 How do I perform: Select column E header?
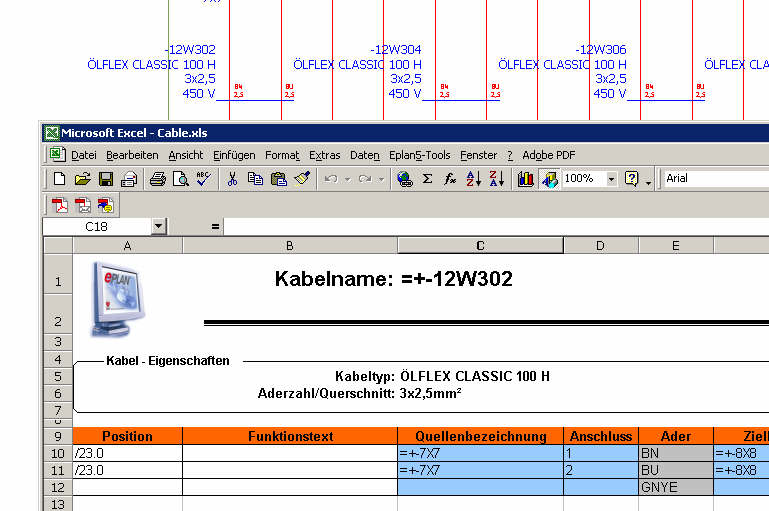click(676, 246)
